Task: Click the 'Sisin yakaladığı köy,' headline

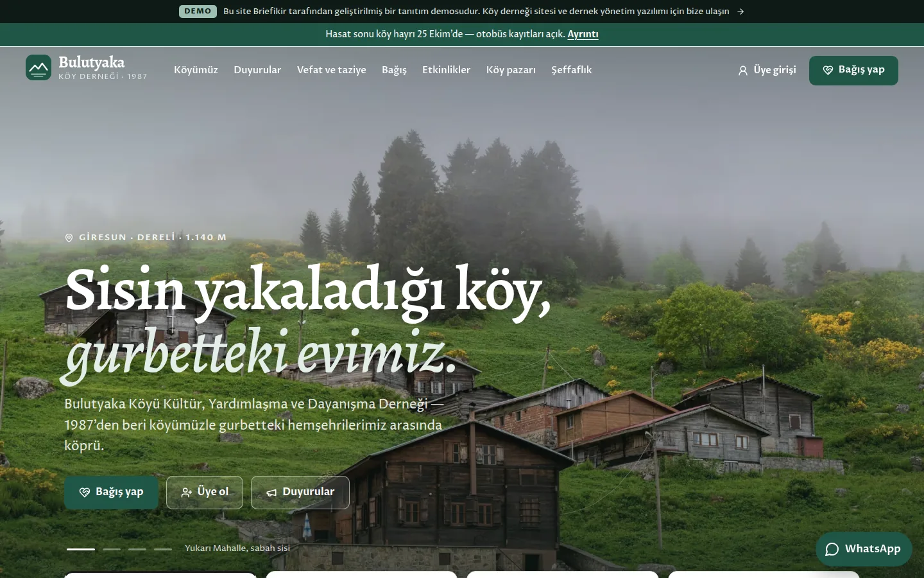Action: click(x=308, y=291)
